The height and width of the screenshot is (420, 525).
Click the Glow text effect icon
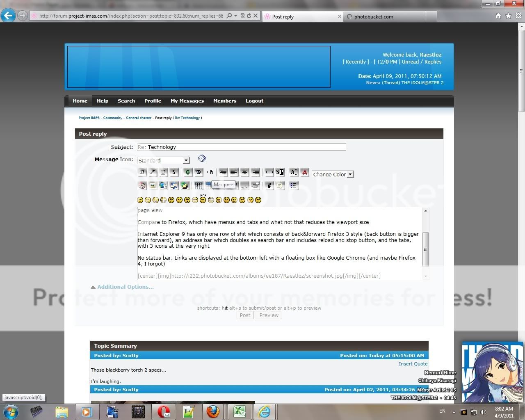click(x=188, y=172)
